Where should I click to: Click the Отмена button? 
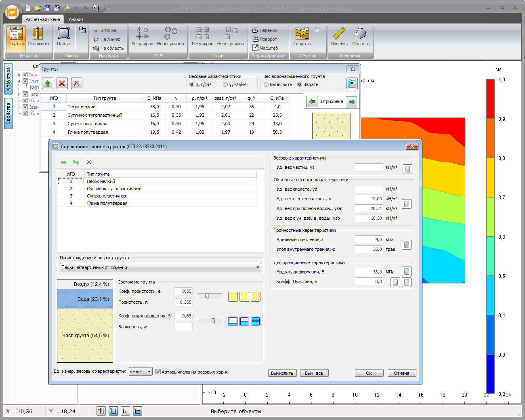[401, 373]
